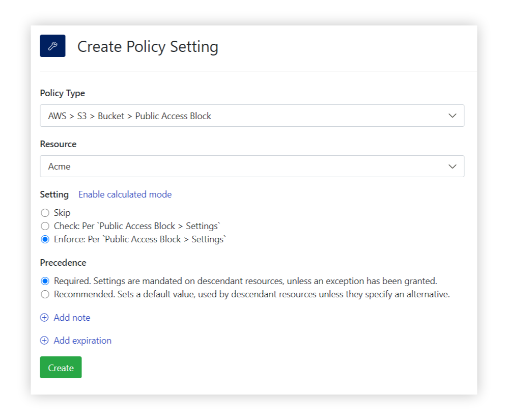Click the Add note link
The height and width of the screenshot is (420, 508).
(x=72, y=317)
